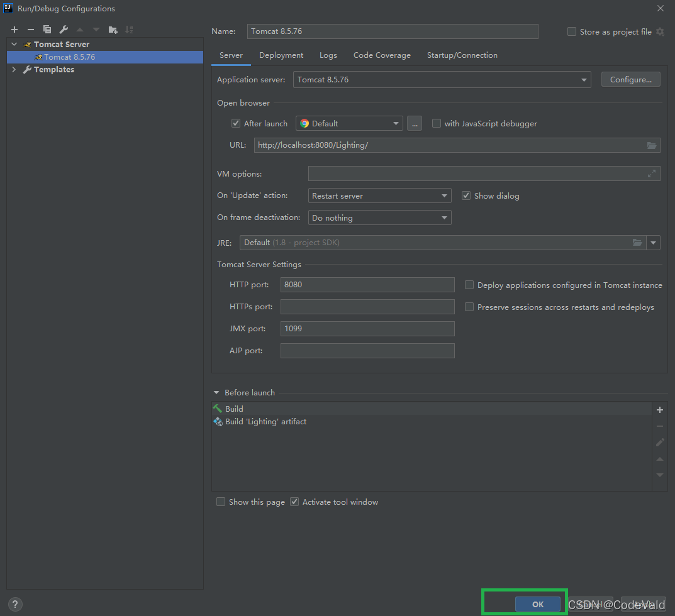Open the store as project file gear
This screenshot has width=675, height=616.
pyautogui.click(x=660, y=32)
